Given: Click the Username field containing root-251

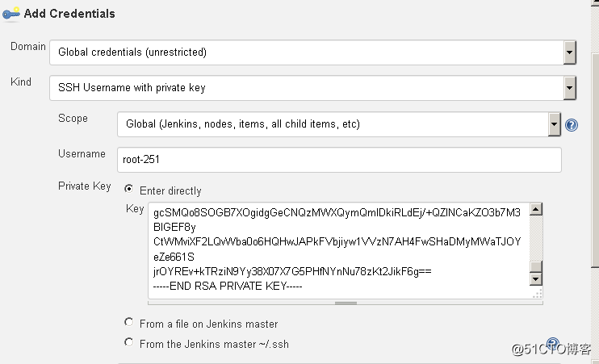Looking at the screenshot, I should [339, 160].
